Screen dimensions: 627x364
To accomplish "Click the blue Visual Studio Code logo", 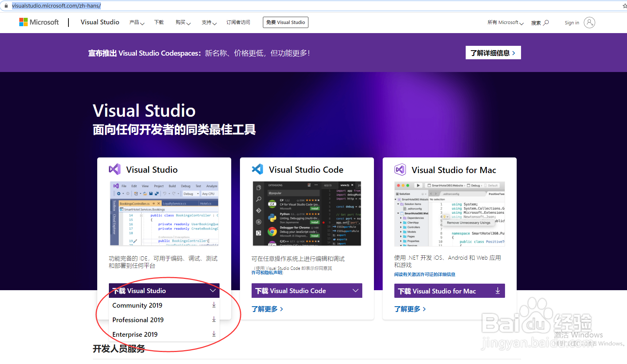I will coord(257,169).
